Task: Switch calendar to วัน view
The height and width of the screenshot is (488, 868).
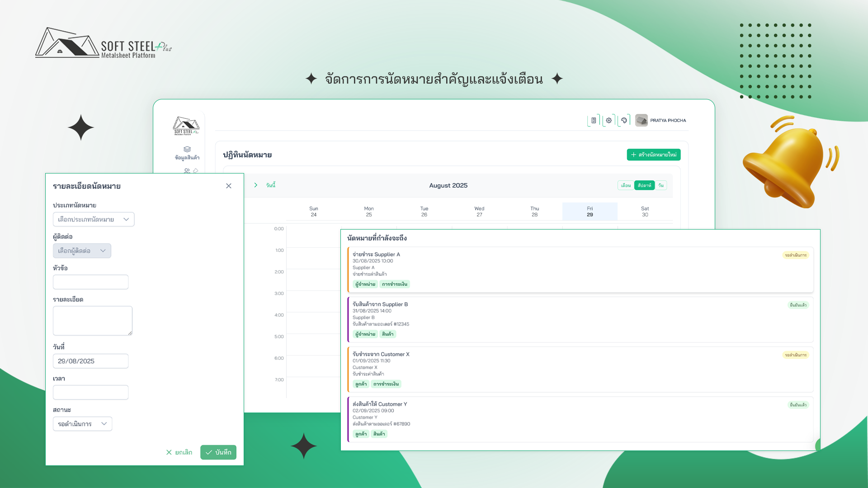Action: [661, 185]
